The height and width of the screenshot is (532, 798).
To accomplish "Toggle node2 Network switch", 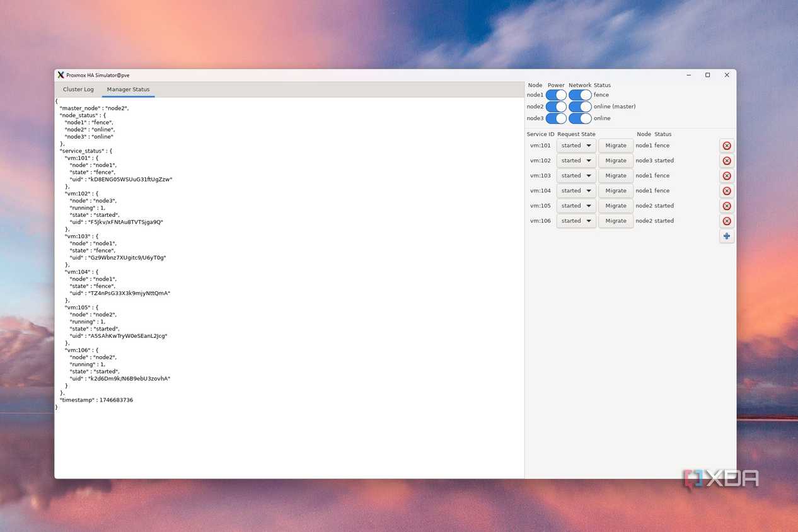I will 580,107.
